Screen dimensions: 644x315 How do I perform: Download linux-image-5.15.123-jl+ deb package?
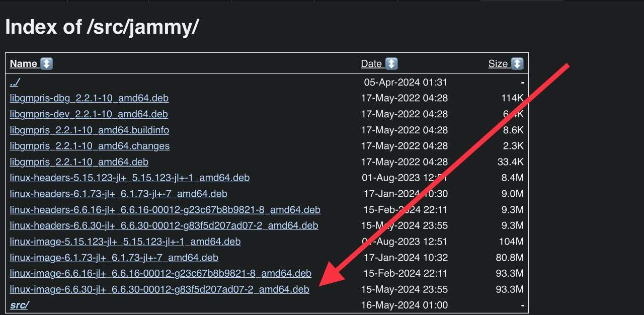[x=125, y=242]
